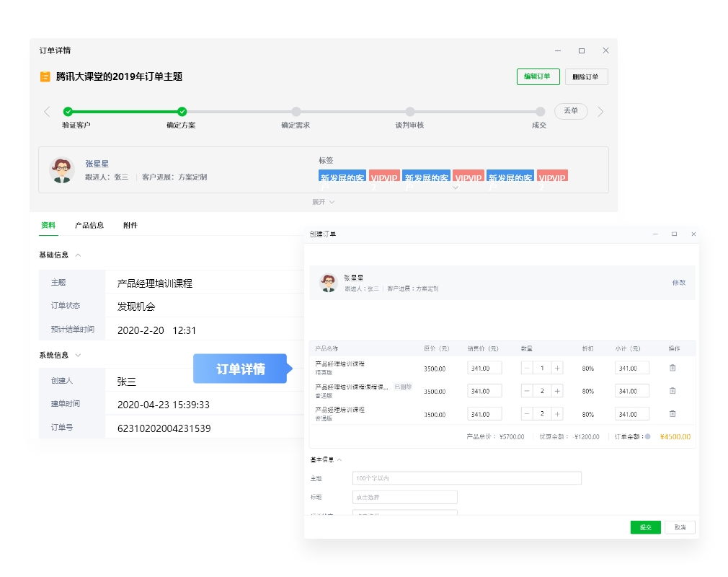728x577 pixels.
Task: Click the 张星星 avatar in order details
Action: (x=62, y=170)
